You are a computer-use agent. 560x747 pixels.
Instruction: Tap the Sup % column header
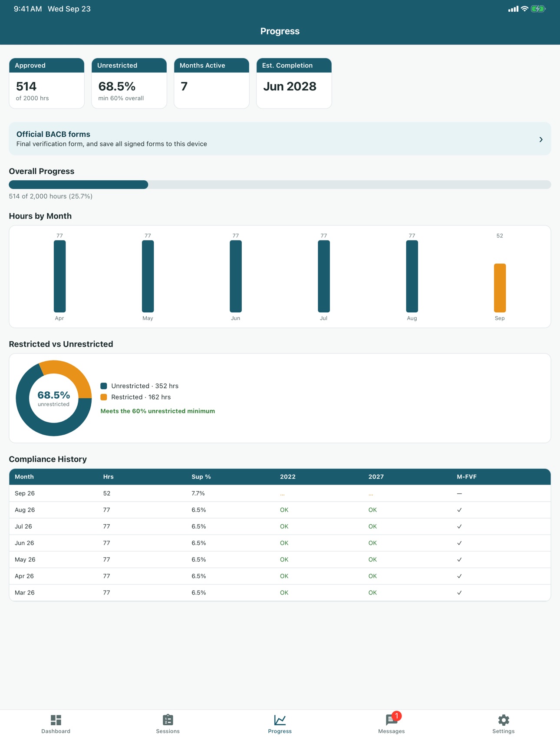pyautogui.click(x=201, y=476)
